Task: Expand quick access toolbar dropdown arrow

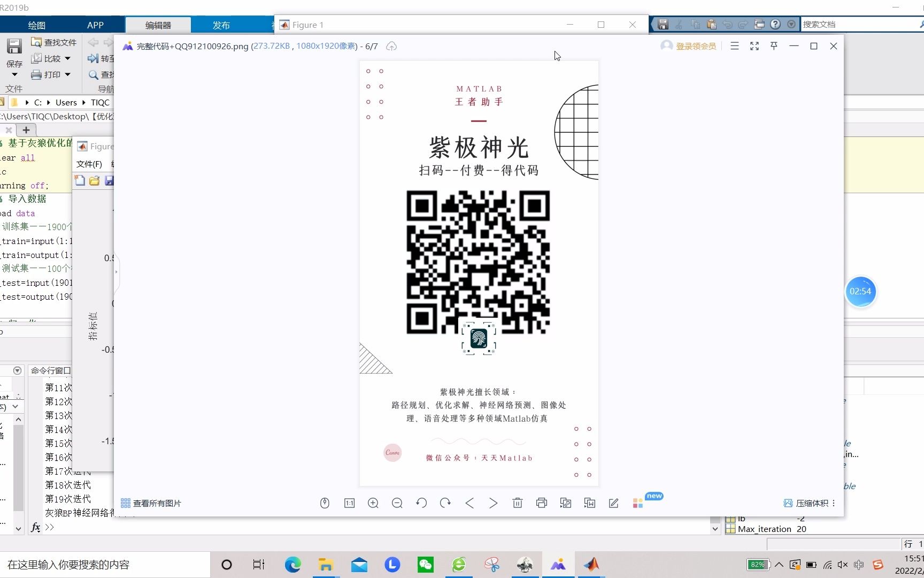Action: tap(791, 24)
